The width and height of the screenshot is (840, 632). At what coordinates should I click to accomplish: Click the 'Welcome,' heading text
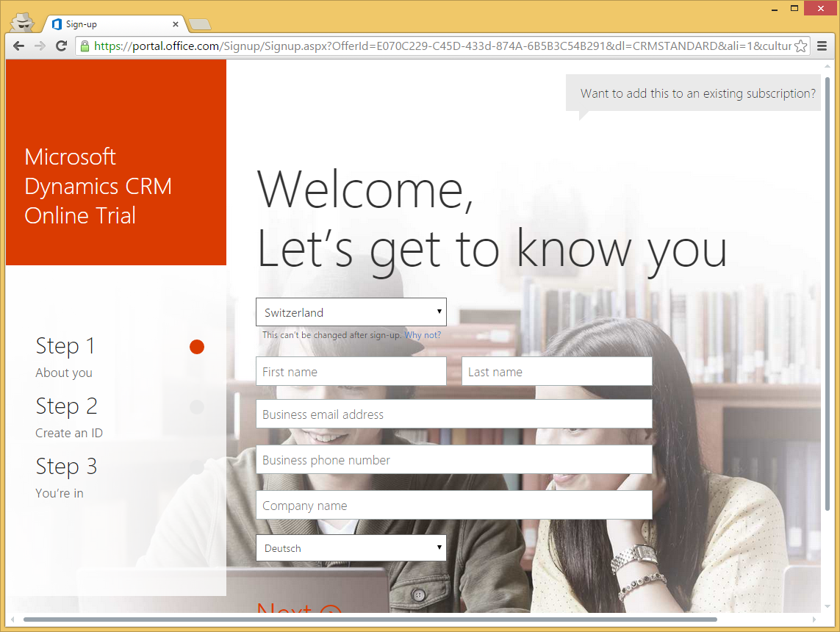365,190
